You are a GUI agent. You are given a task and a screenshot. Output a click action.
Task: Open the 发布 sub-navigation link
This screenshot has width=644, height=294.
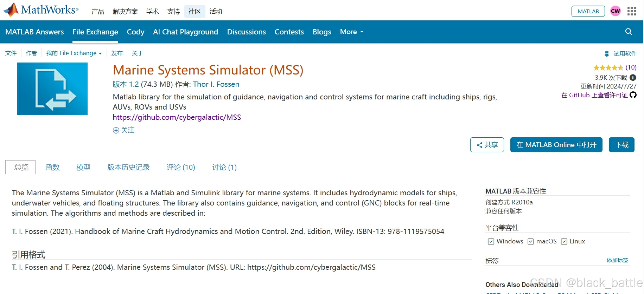117,53
